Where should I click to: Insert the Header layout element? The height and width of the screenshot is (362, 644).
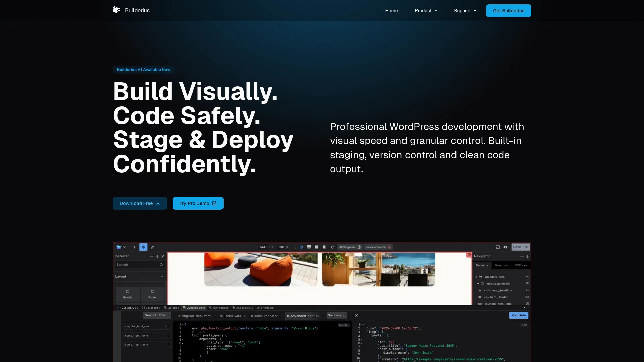128,294
